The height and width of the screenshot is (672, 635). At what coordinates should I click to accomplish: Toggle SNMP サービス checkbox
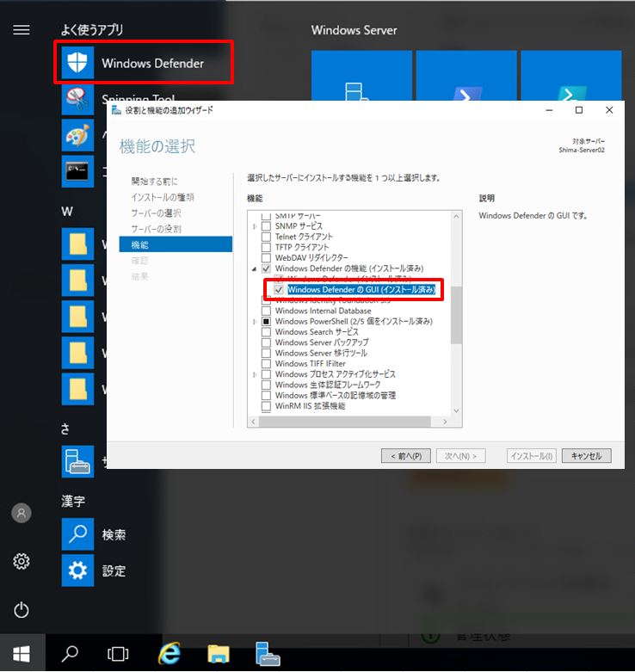[x=266, y=225]
